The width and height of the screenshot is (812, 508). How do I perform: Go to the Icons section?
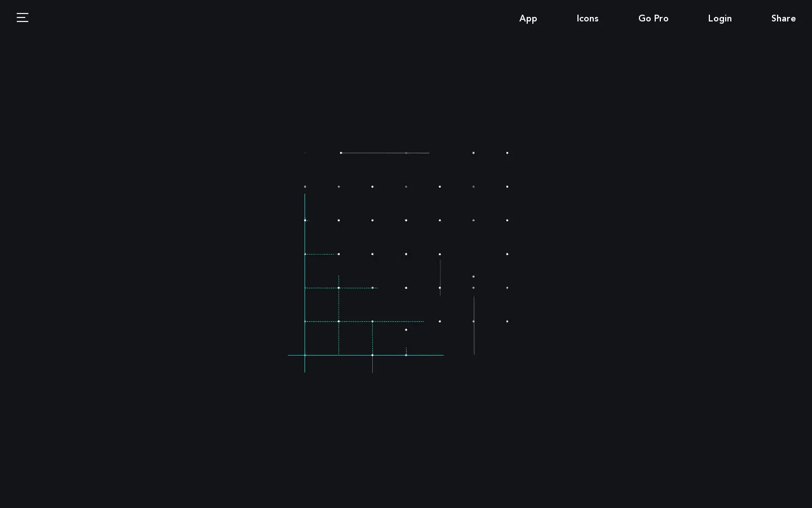[588, 19]
